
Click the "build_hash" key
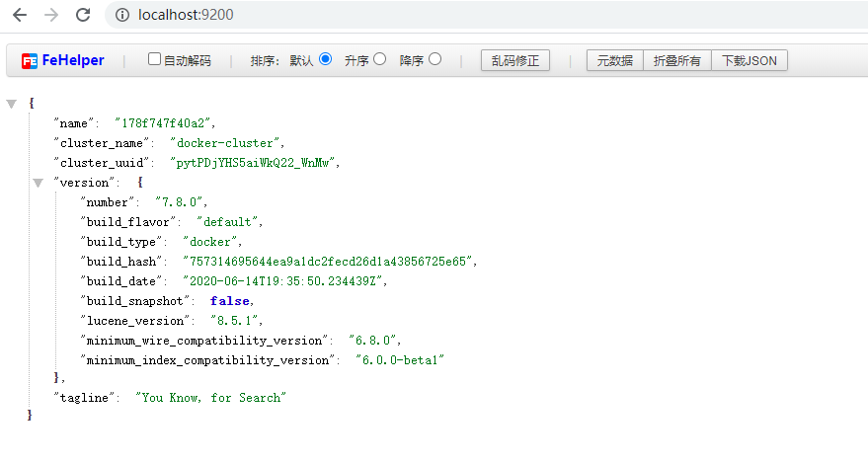(120, 261)
